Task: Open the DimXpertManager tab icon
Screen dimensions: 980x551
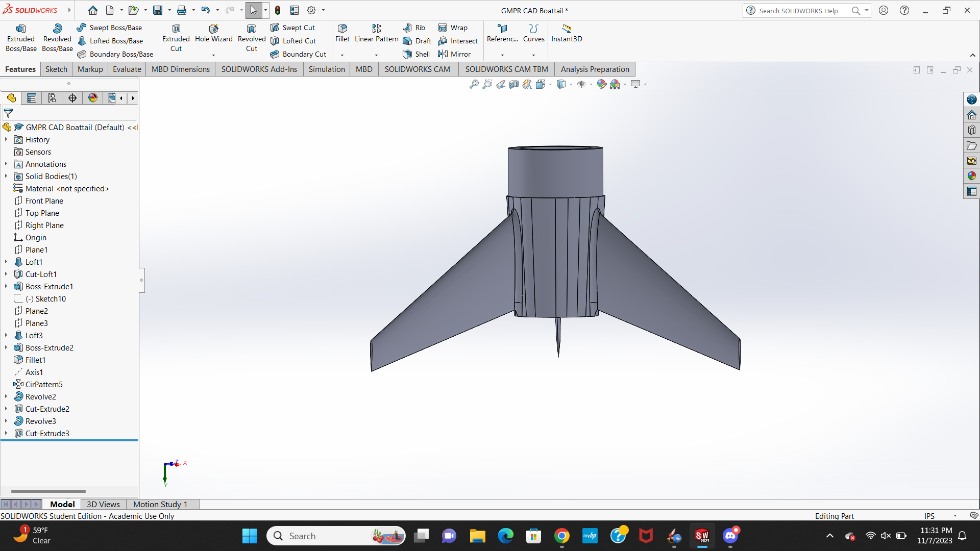Action: point(72,98)
